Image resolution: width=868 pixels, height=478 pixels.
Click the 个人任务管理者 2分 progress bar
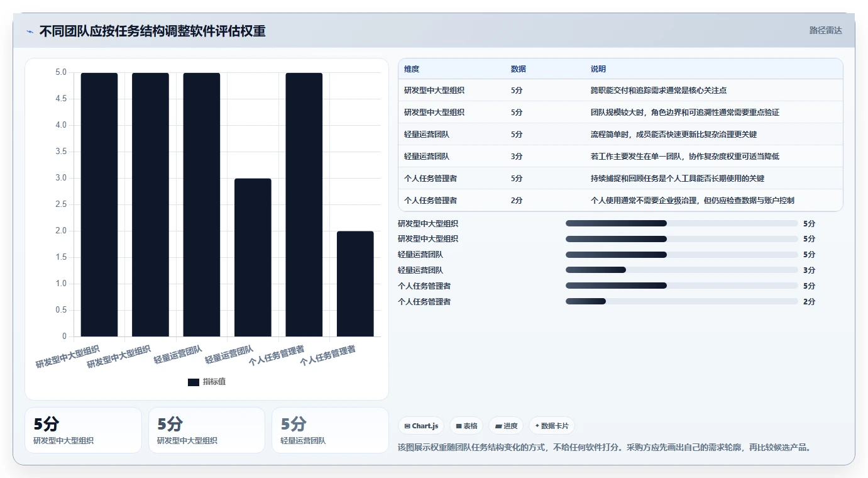tap(681, 302)
